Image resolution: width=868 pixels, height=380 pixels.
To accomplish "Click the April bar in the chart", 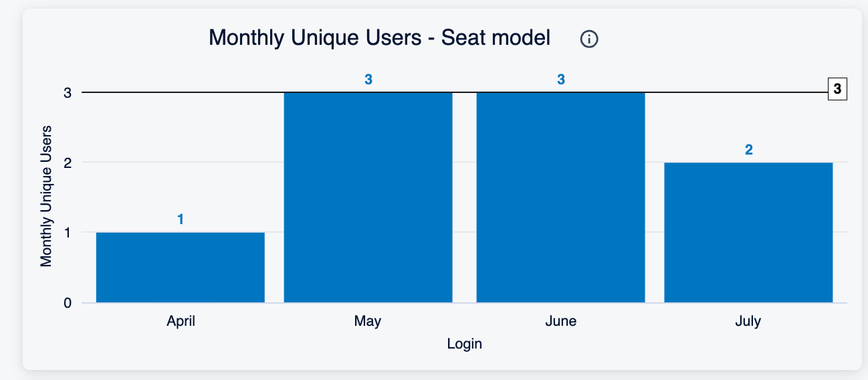I will click(181, 268).
